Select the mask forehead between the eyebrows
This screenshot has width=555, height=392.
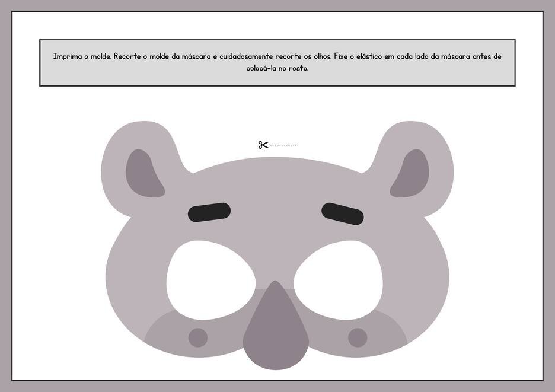(x=276, y=202)
